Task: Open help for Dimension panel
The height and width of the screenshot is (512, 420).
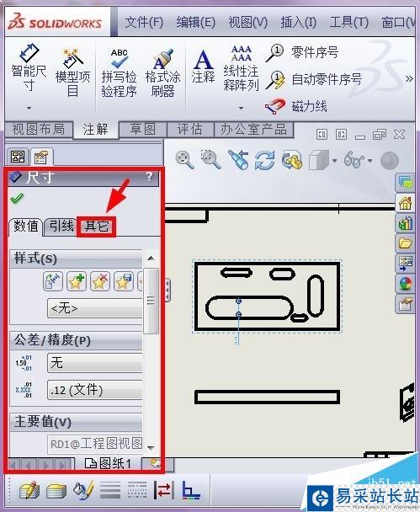Action: (x=150, y=177)
